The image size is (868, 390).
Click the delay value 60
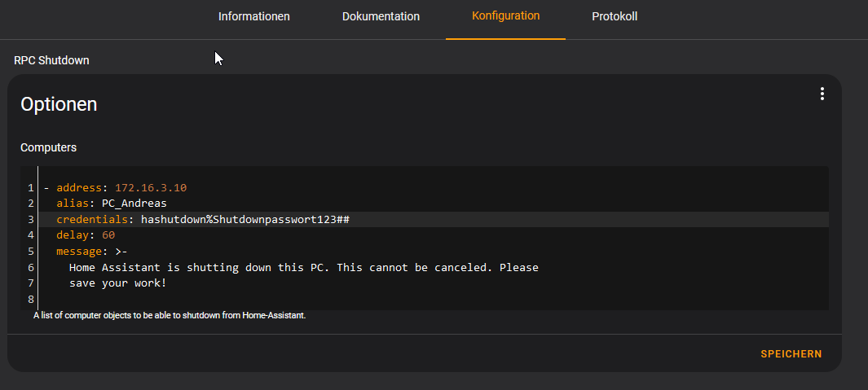pos(108,235)
